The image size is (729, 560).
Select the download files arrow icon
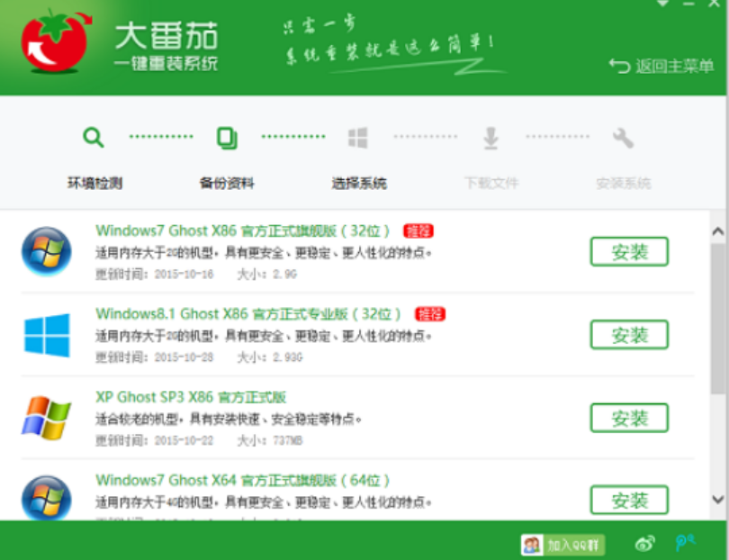tap(491, 138)
